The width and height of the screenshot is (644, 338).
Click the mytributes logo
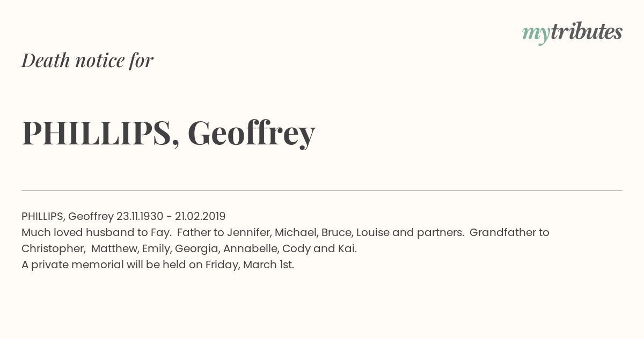point(572,33)
